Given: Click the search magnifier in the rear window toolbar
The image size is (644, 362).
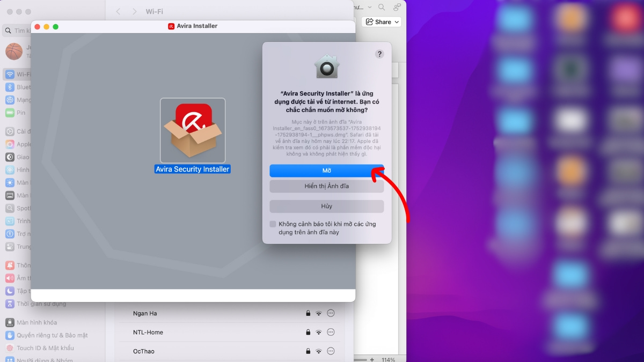Looking at the screenshot, I should [x=382, y=8].
